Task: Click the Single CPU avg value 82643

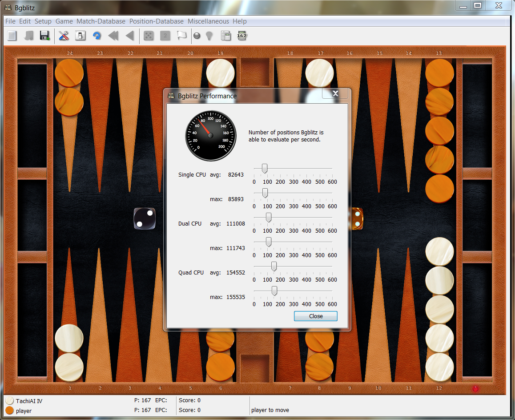Action: pyautogui.click(x=236, y=175)
